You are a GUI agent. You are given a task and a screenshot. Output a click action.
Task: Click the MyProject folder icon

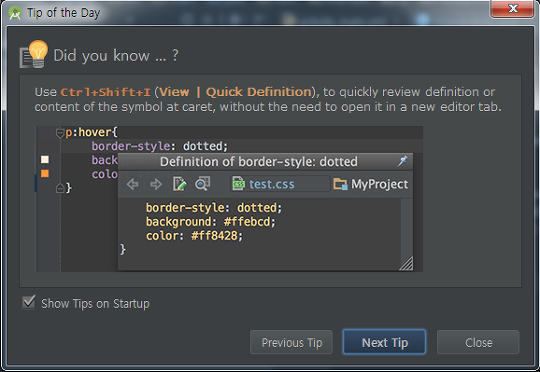coord(340,184)
